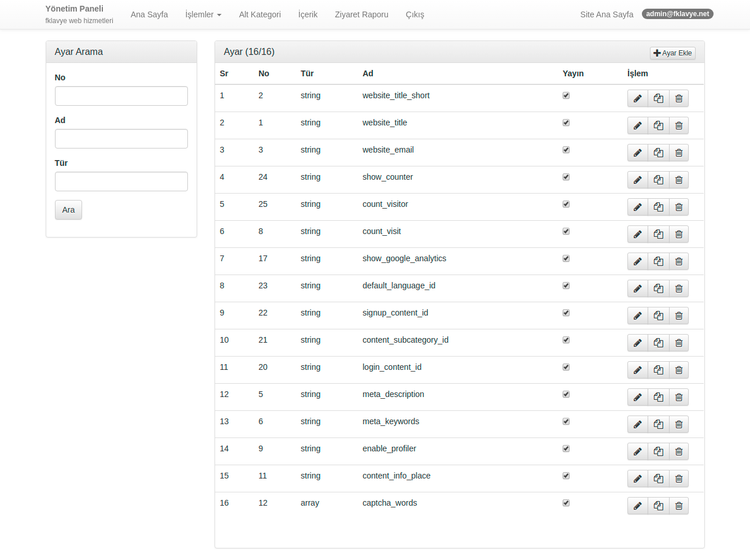Open the İşlemler dropdown menu
750x560 pixels.
point(203,14)
